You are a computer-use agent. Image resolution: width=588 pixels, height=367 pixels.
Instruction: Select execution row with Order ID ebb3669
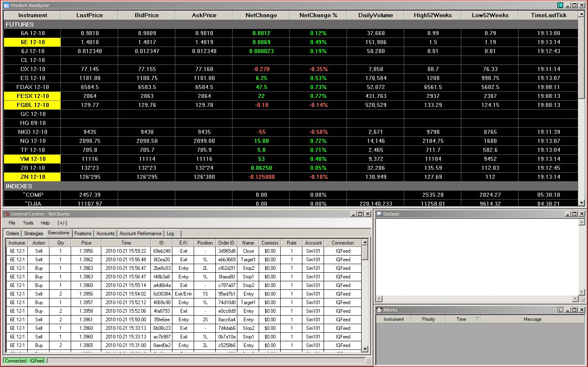184,260
